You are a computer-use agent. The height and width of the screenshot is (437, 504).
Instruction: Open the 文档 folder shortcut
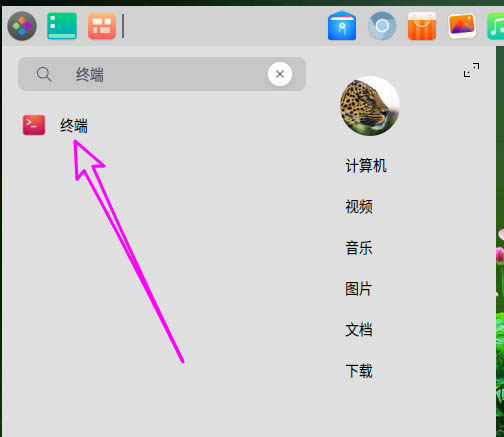(x=359, y=330)
